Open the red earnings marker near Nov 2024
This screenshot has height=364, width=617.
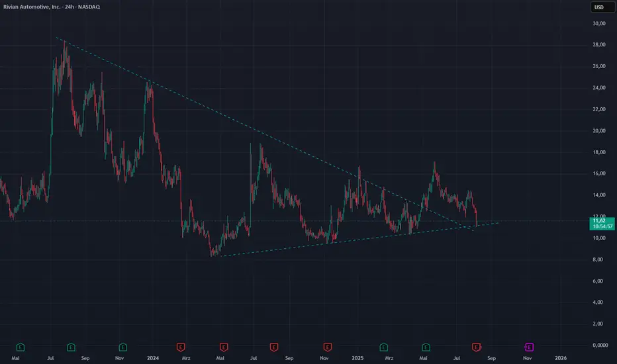[328, 347]
